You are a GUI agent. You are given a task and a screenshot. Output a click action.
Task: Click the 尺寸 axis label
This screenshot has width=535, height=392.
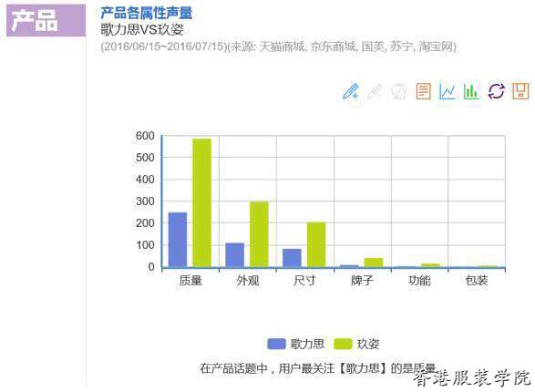coord(304,281)
